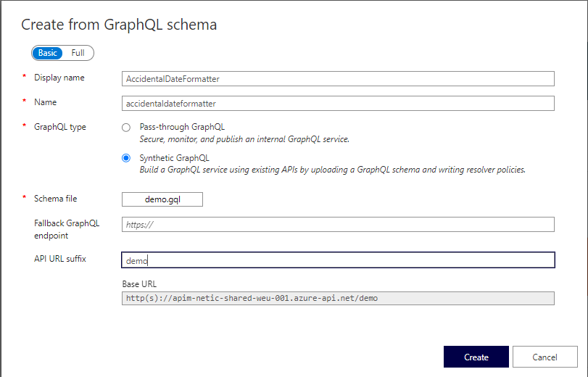Click the "Build a GraphQL service" description text

(x=332, y=170)
